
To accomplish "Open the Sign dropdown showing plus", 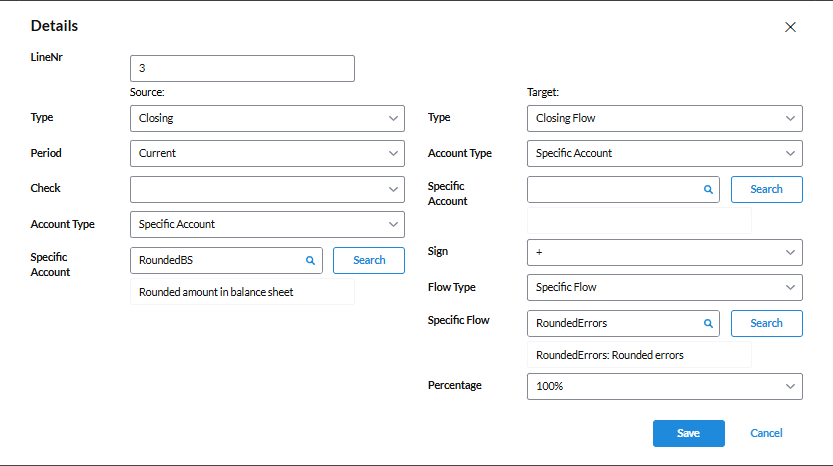I will (x=664, y=252).
